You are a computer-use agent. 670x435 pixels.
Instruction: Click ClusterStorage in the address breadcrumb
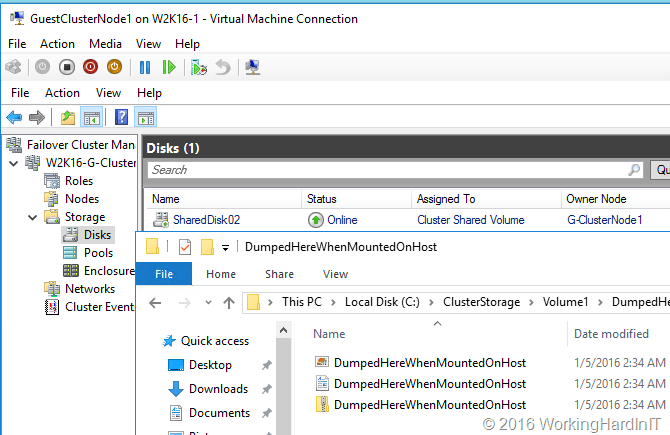tap(482, 302)
